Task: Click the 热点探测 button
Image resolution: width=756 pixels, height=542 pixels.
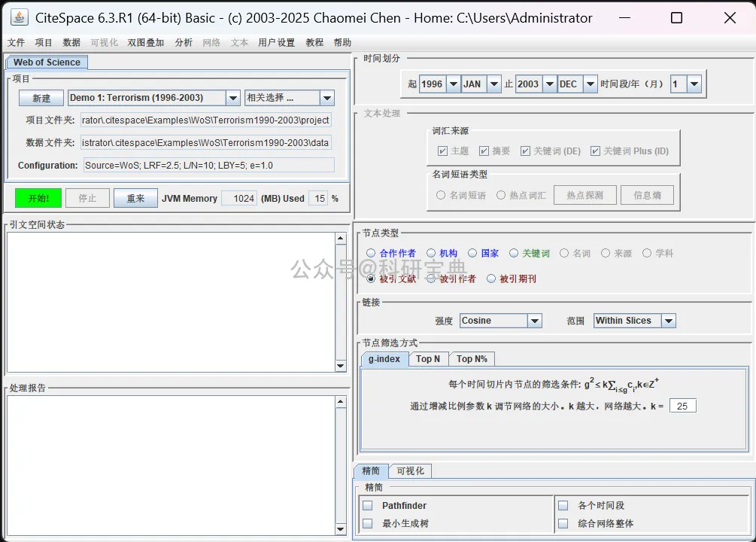Action: click(584, 195)
